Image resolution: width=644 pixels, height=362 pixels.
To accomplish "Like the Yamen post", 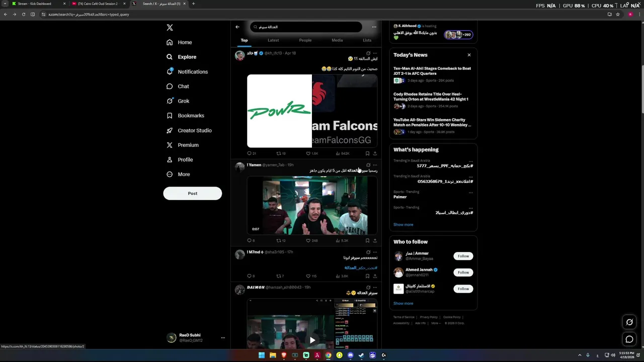I will pos(312,240).
